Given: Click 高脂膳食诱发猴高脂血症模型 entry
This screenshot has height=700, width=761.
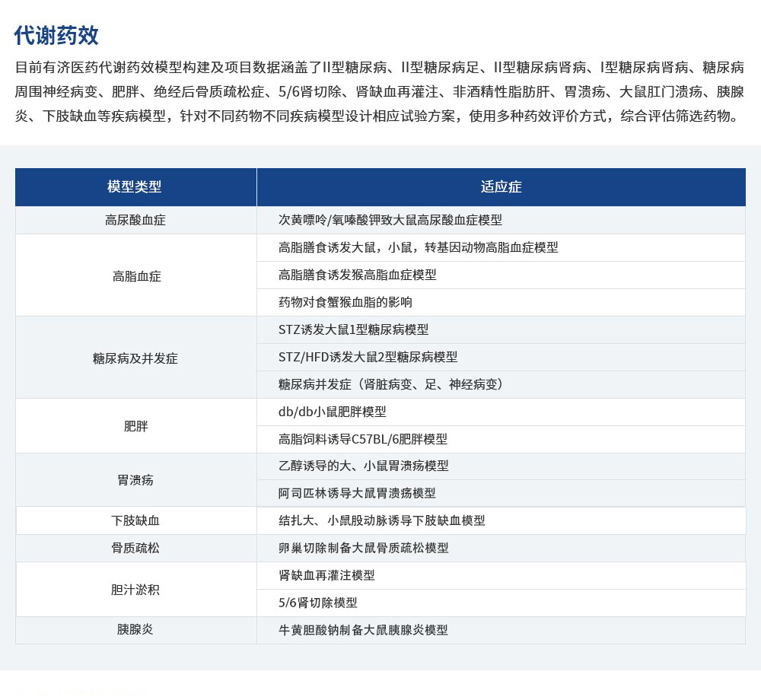Looking at the screenshot, I should (x=358, y=275).
